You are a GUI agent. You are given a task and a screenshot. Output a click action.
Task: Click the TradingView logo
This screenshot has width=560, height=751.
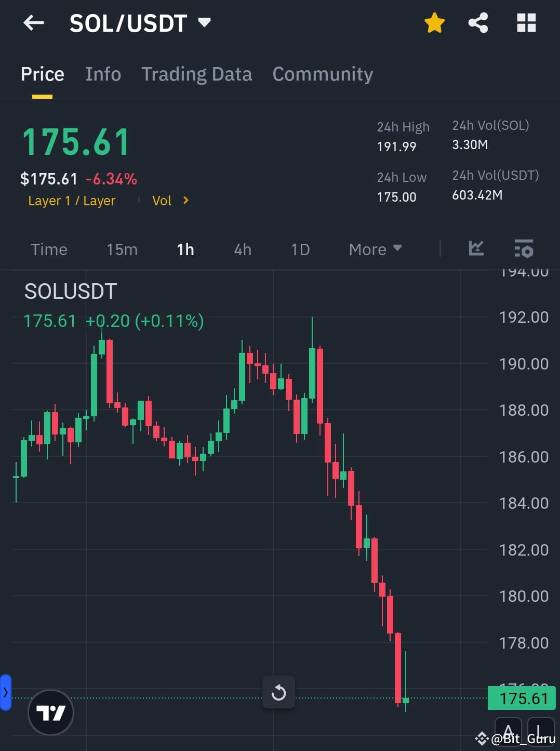[50, 713]
